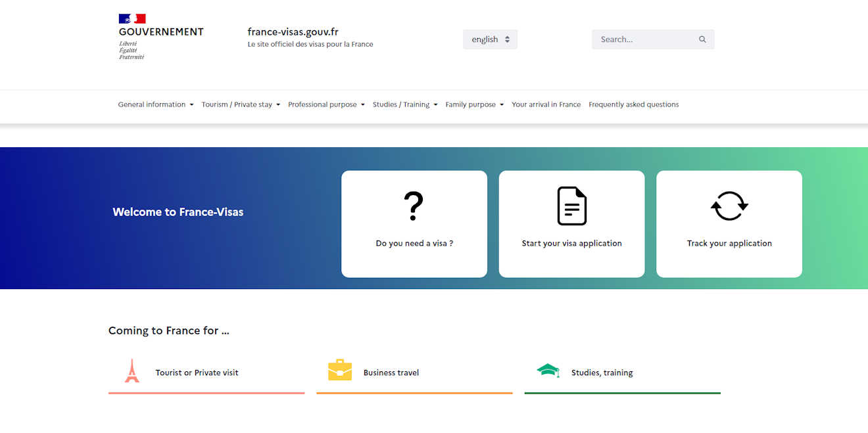The width and height of the screenshot is (868, 433).
Task: Expand the Professional purpose menu
Action: [x=325, y=104]
